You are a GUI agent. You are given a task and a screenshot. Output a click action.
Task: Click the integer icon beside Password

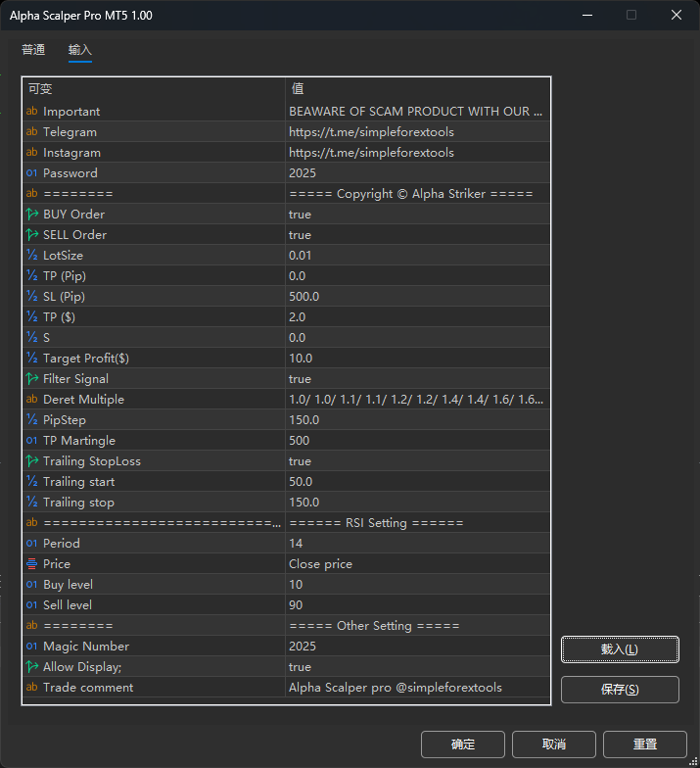[x=31, y=173]
